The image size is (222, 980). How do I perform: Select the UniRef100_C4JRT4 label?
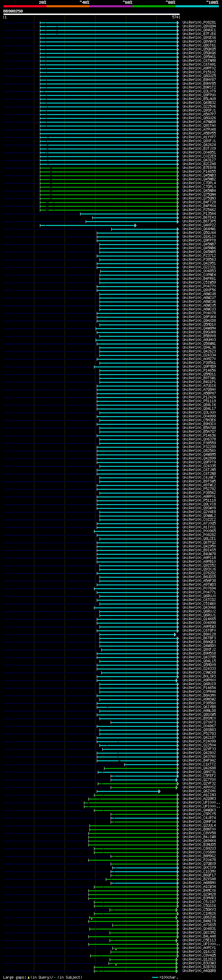coord(199,818)
